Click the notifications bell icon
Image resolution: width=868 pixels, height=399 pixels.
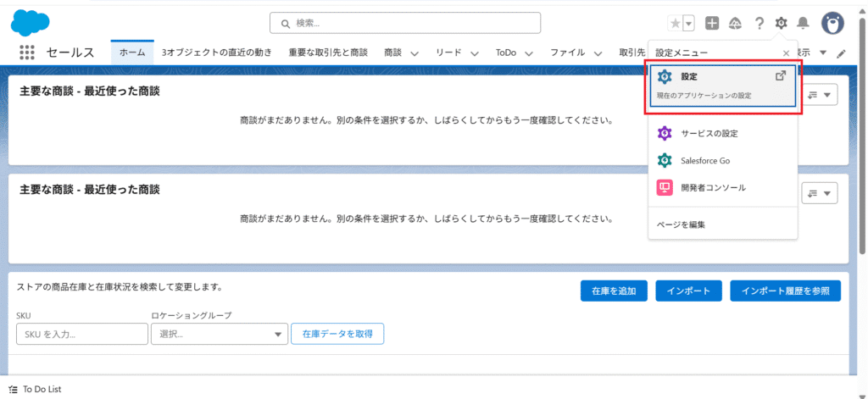(x=803, y=23)
